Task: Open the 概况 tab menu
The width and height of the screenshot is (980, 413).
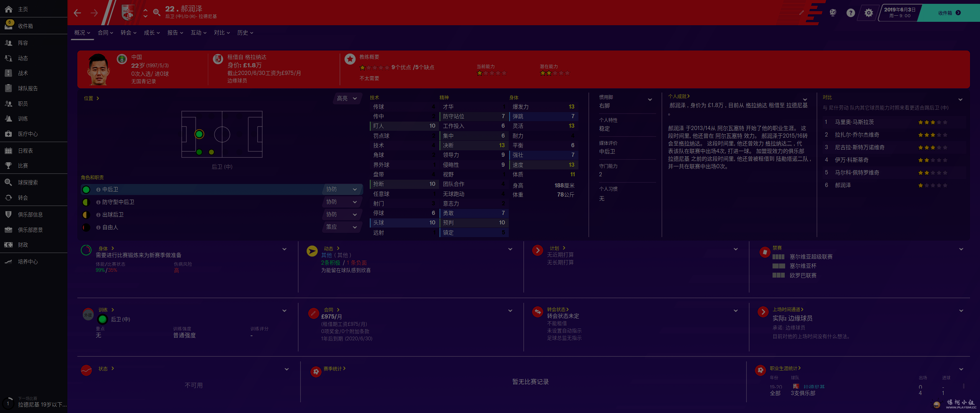Action: click(x=82, y=33)
